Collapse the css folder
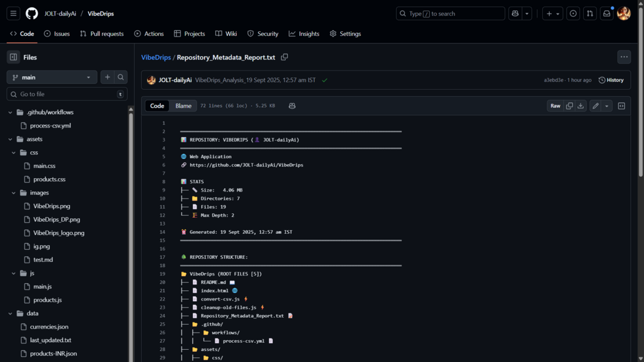This screenshot has height=362, width=644. click(13, 152)
